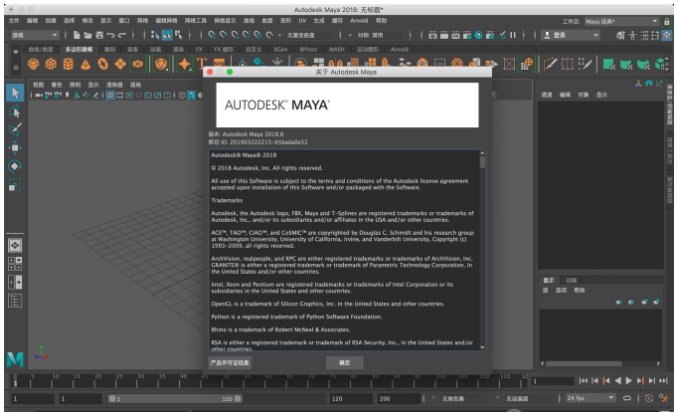Select the Multi-Cut knife shelf tool
Image resolution: width=678 pixels, height=412 pixels.
(550, 64)
